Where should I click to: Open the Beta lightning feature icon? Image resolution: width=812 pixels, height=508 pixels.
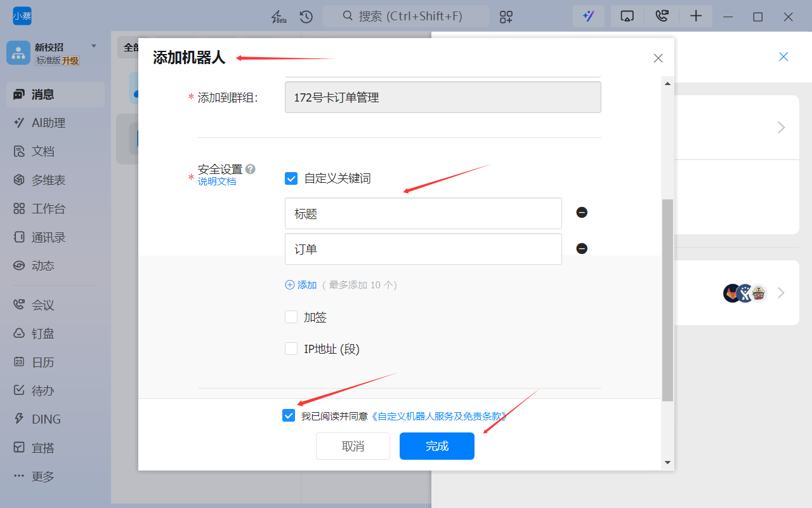[278, 17]
